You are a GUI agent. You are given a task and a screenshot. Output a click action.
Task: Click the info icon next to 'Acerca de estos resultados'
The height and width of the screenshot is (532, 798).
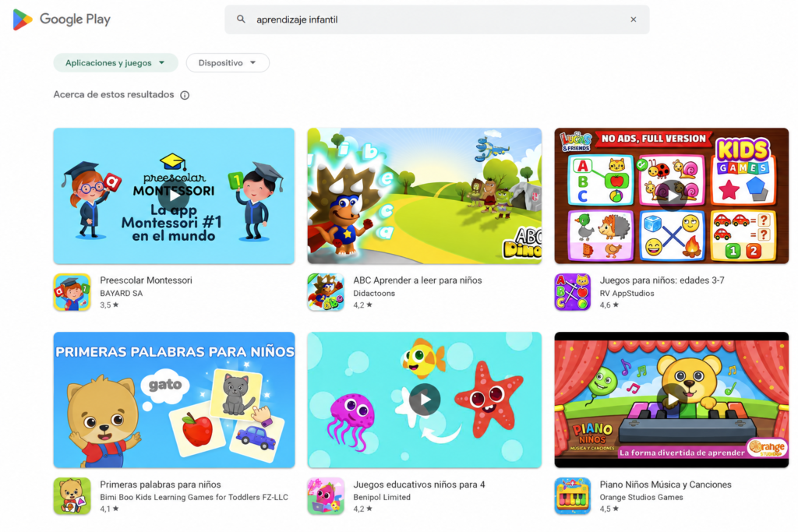click(x=185, y=95)
